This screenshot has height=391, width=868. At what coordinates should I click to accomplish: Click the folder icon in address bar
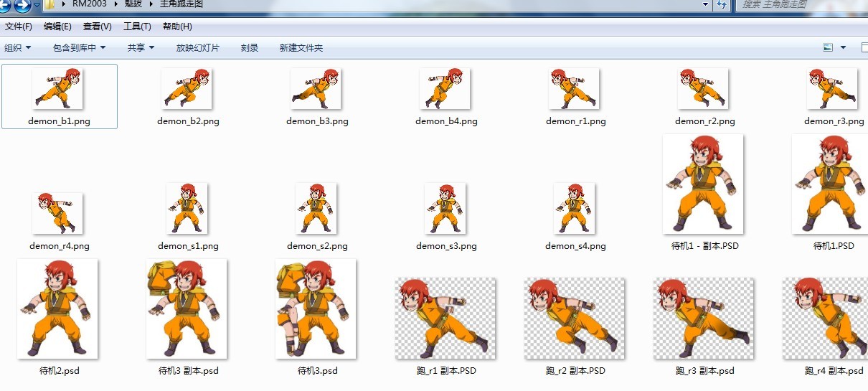coord(50,5)
